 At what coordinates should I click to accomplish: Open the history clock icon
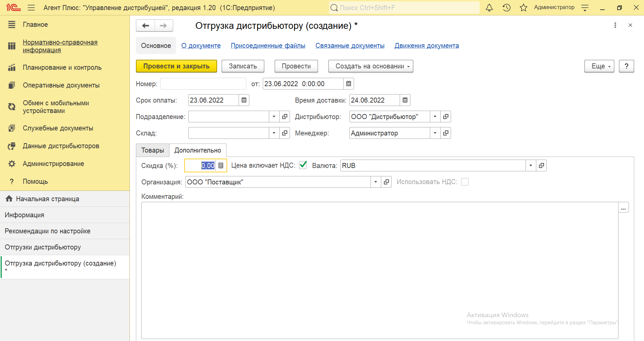pos(506,7)
